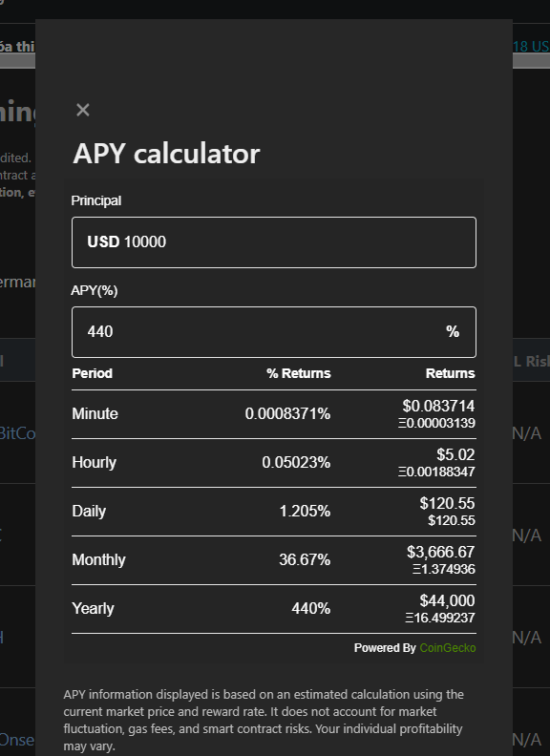Select the Returns column header
Image resolution: width=550 pixels, height=756 pixels.
[x=450, y=373]
